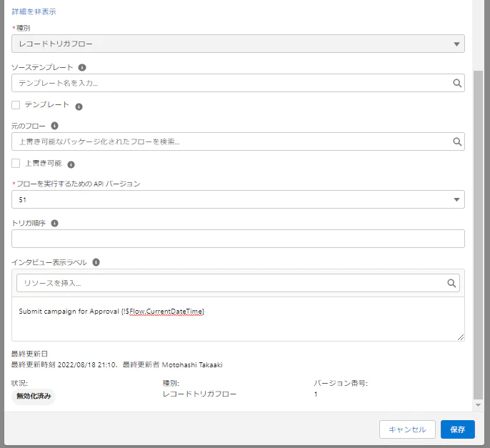Show info tooltip next to 上書き可能

coord(71,164)
